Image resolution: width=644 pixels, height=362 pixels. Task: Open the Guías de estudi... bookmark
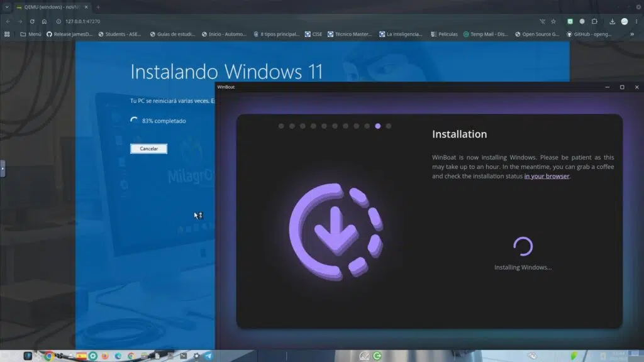point(172,34)
